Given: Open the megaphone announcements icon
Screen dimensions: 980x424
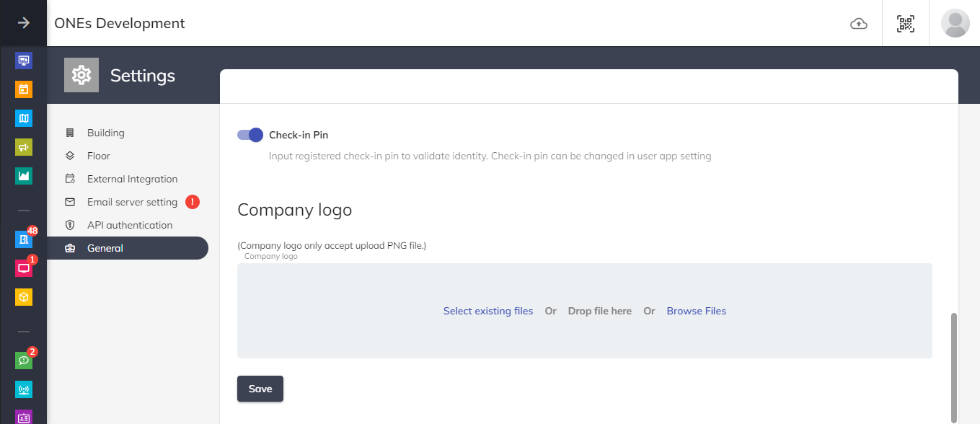Looking at the screenshot, I should pyautogui.click(x=24, y=147).
